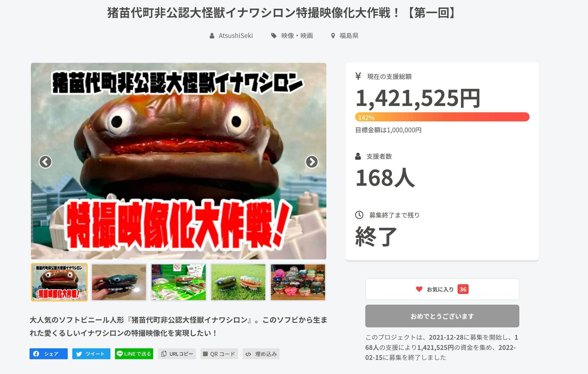This screenshot has height=374, width=588.
Task: Go to the previous slide with the left arrow
Action: pos(45,162)
